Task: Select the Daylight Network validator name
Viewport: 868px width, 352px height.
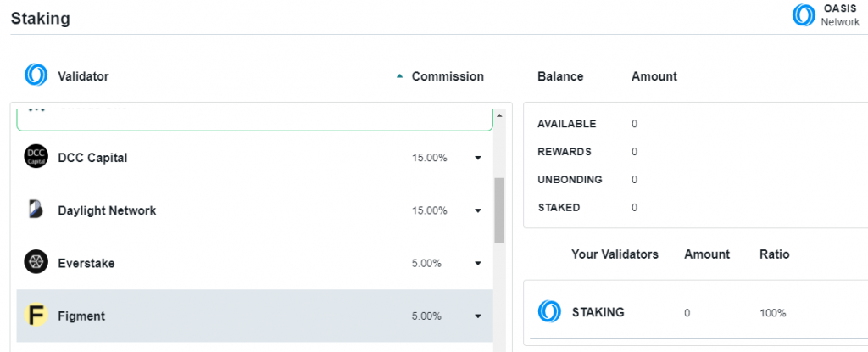Action: (107, 210)
